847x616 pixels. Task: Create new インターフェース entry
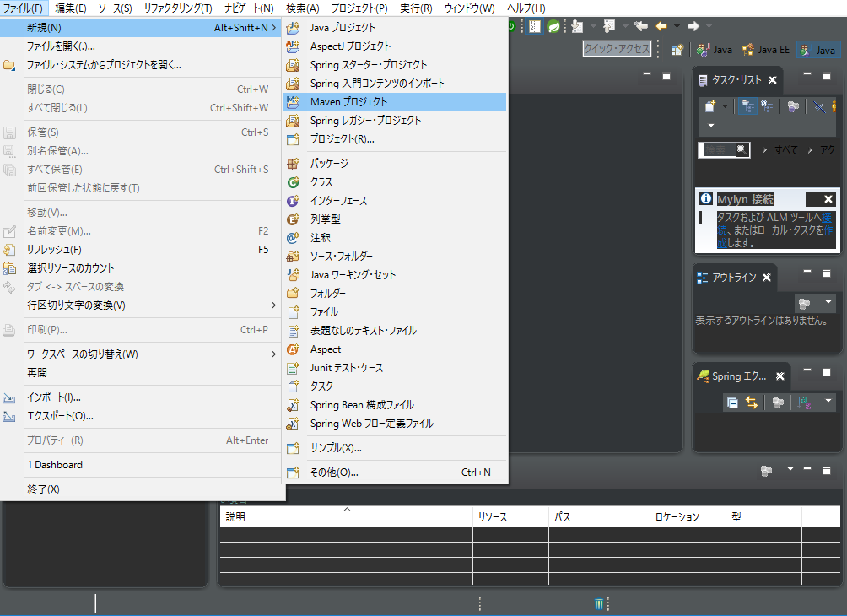[x=395, y=201]
